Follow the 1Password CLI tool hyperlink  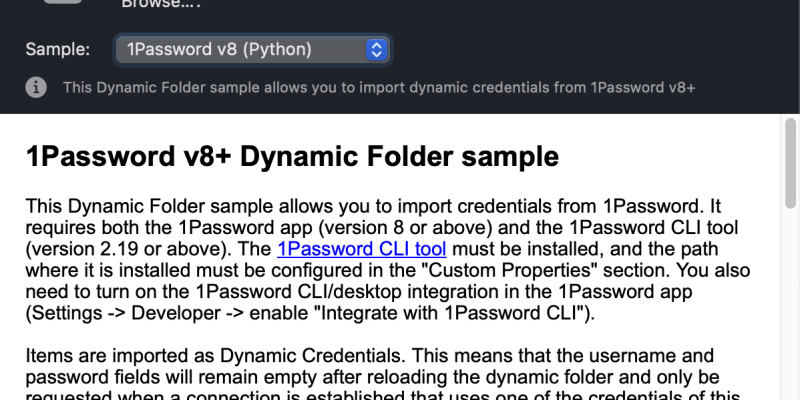[x=361, y=248]
